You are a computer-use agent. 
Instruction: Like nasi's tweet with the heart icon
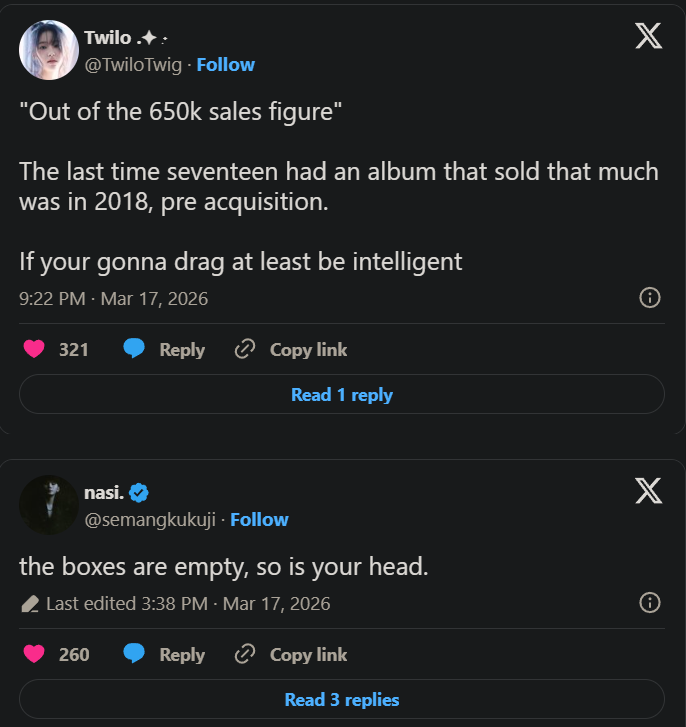click(34, 654)
